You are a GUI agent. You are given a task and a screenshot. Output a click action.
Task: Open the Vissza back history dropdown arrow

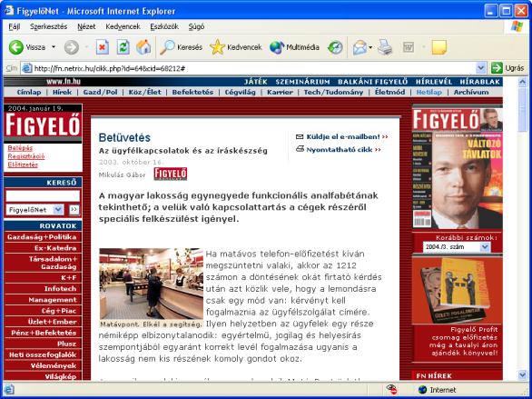point(54,47)
